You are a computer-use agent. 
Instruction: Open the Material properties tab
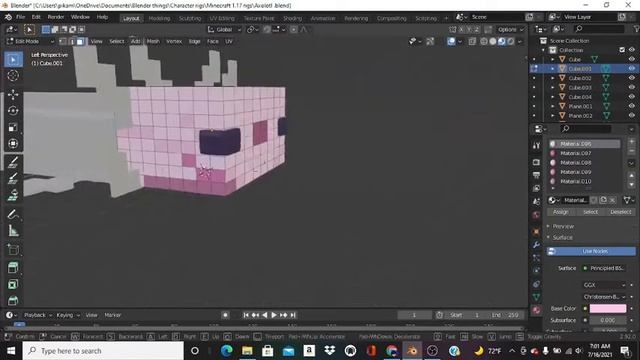(x=536, y=310)
